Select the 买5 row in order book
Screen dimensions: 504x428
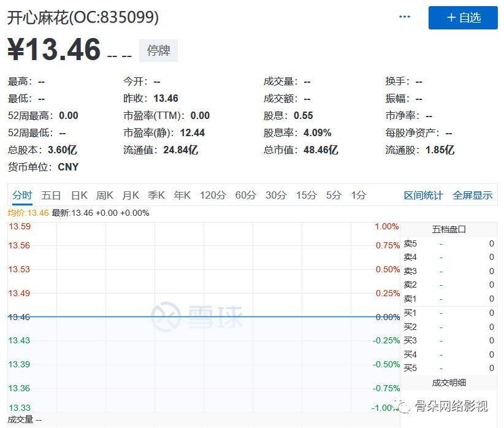[x=449, y=368]
